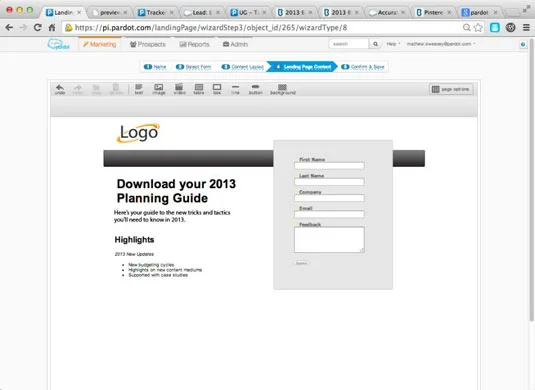The image size is (535, 390).
Task: Click the Last Name input field
Action: [x=329, y=182]
